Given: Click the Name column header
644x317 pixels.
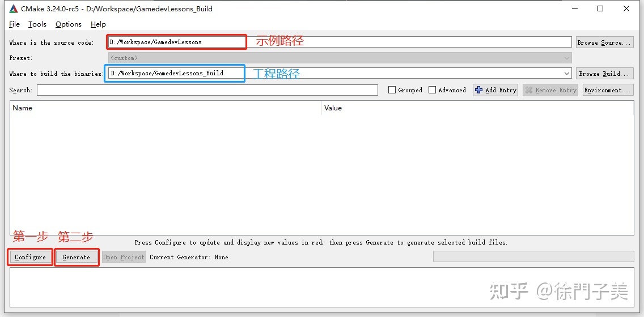Looking at the screenshot, I should pyautogui.click(x=166, y=108).
